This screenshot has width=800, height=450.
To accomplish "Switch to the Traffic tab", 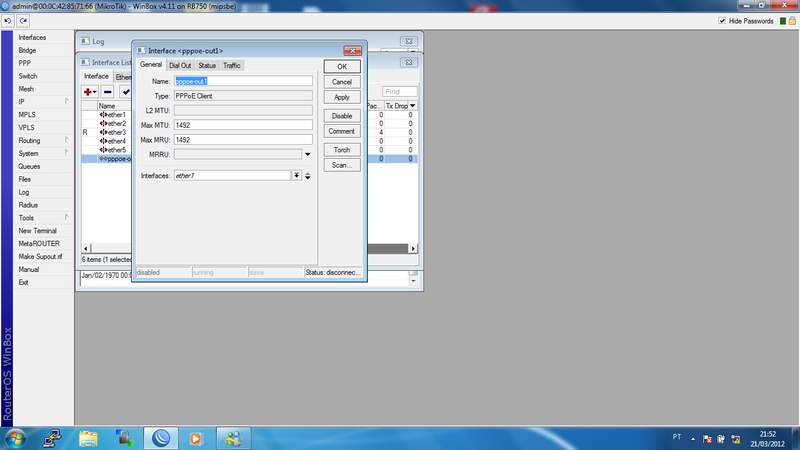I will (x=231, y=65).
